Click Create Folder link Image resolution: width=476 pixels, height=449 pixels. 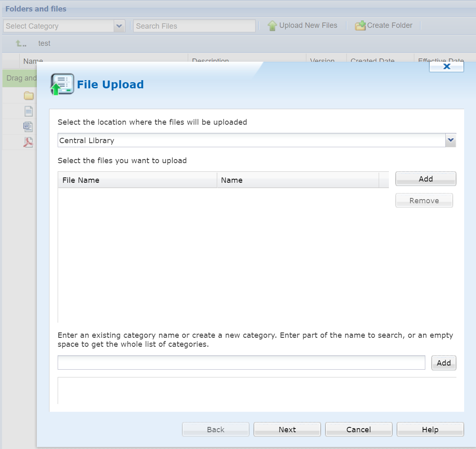389,25
